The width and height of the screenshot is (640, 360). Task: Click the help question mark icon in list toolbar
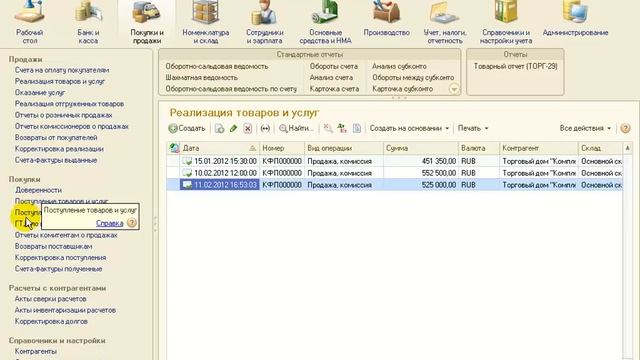625,129
